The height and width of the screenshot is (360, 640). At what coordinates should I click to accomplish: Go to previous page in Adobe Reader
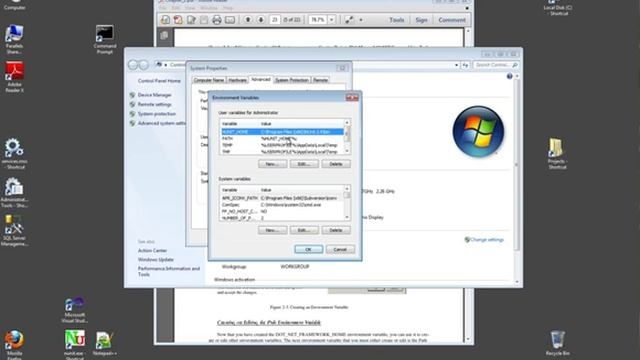point(248,20)
